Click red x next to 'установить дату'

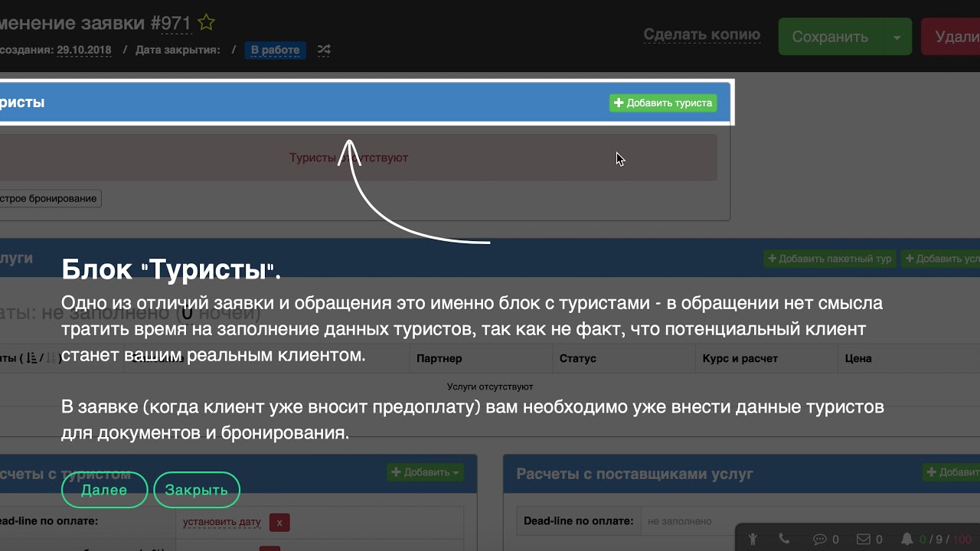[279, 523]
